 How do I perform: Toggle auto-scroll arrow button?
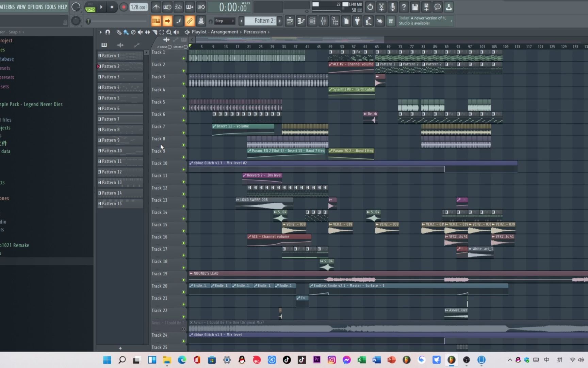tap(167, 21)
